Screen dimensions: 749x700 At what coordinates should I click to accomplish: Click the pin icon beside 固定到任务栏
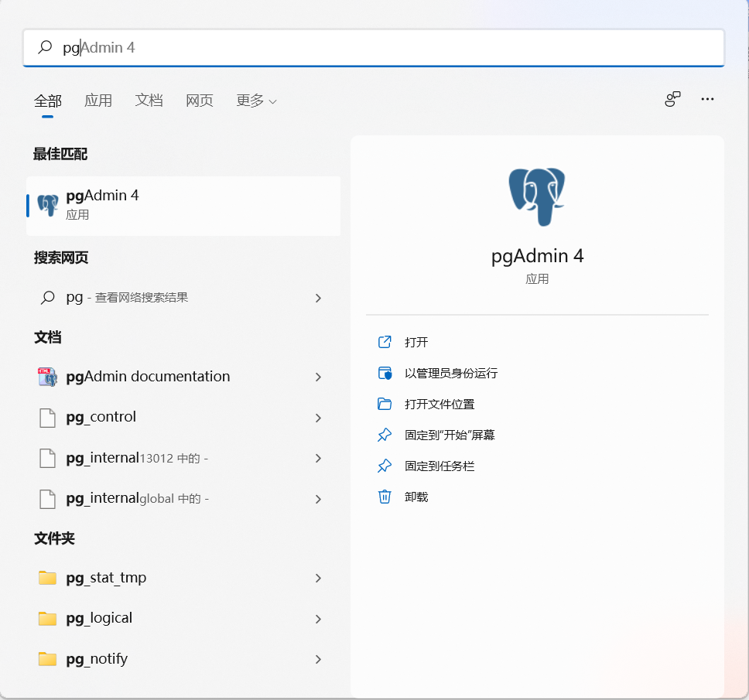click(385, 466)
